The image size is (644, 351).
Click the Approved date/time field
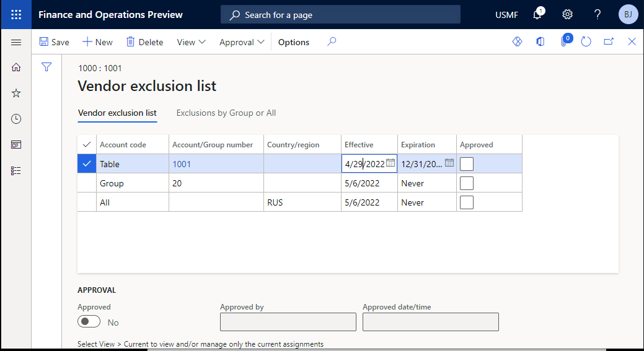click(430, 322)
